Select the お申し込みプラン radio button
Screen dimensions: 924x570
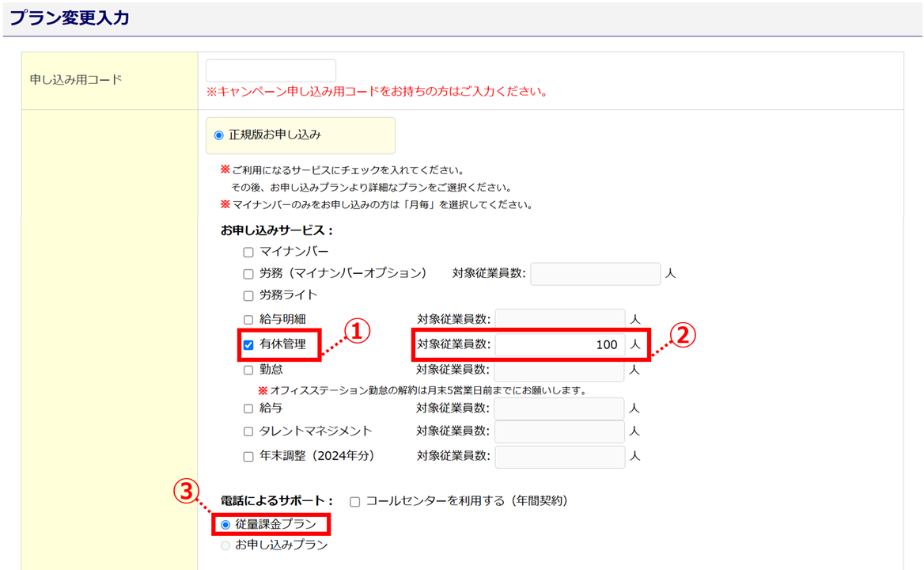(x=225, y=545)
